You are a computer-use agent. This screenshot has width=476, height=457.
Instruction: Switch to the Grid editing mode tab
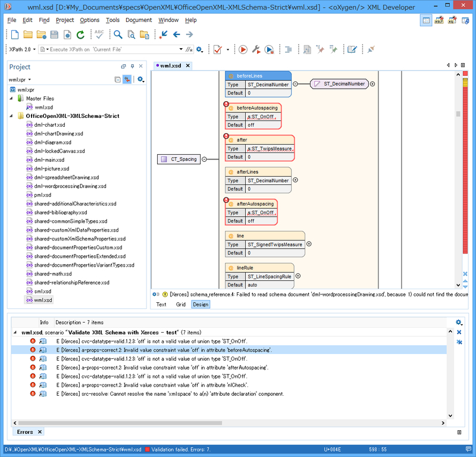click(x=181, y=303)
